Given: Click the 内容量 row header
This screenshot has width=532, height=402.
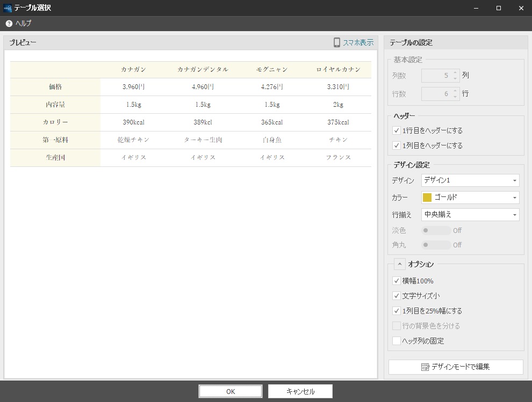Looking at the screenshot, I should [55, 105].
